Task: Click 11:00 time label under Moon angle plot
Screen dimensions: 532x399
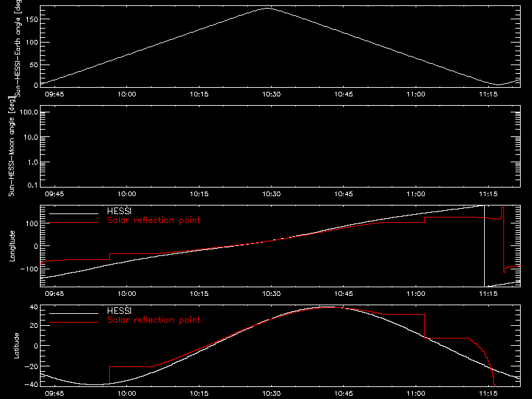Action: point(416,194)
